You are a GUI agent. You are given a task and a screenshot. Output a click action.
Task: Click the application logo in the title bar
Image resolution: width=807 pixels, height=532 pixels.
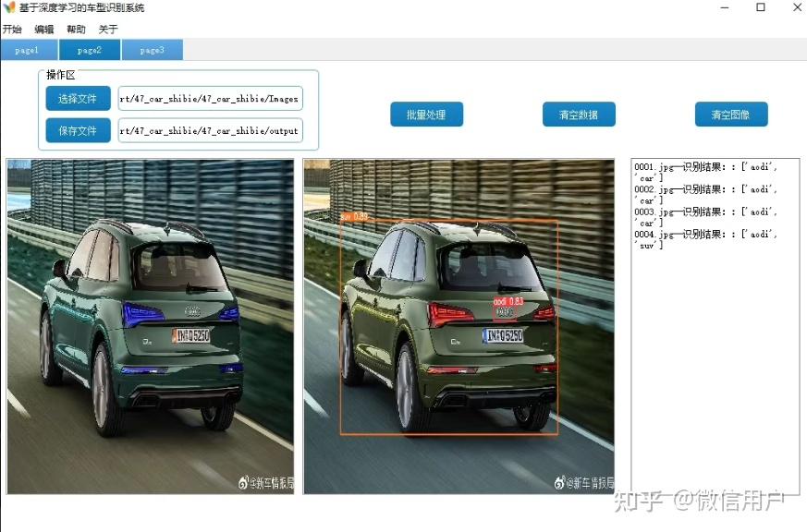pyautogui.click(x=9, y=7)
